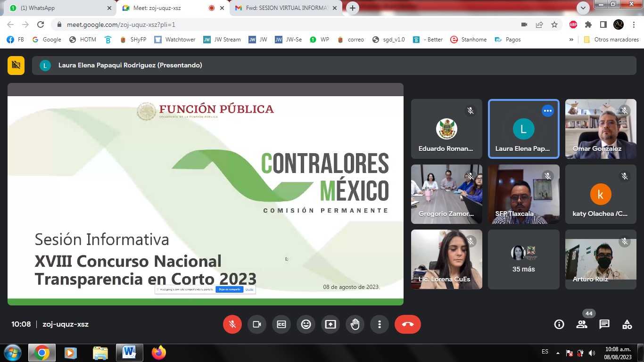Open more options three-dot menu in Meet
The width and height of the screenshot is (644, 362).
click(380, 324)
